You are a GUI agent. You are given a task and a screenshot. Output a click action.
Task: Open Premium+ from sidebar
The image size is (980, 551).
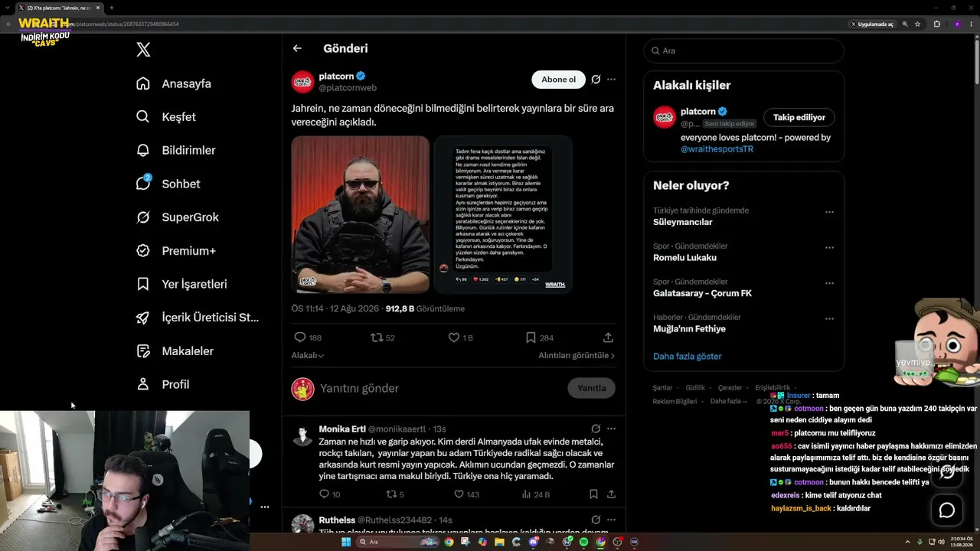[x=175, y=251]
